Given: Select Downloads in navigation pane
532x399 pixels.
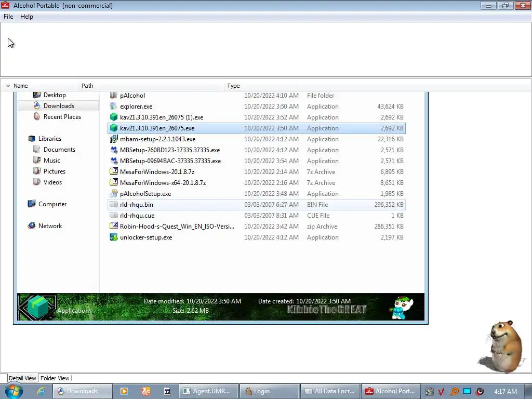Looking at the screenshot, I should click(59, 106).
